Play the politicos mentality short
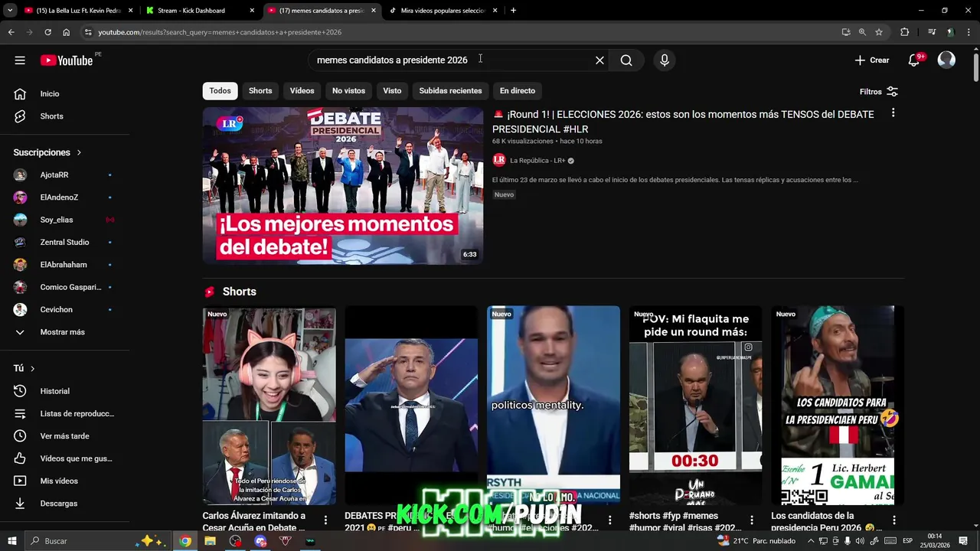 (554, 406)
